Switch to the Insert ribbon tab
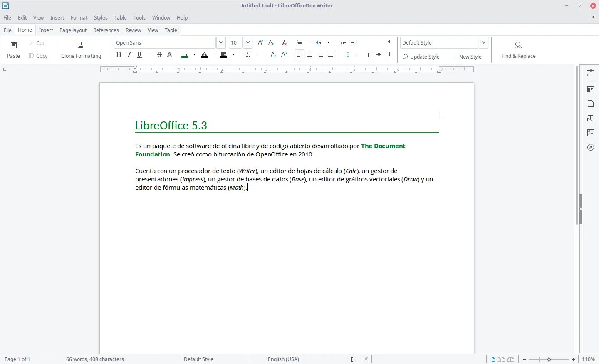This screenshot has width=599, height=364. [46, 30]
